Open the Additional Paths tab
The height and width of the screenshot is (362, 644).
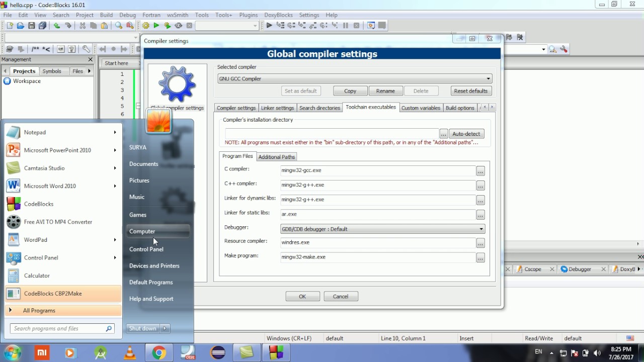click(276, 157)
